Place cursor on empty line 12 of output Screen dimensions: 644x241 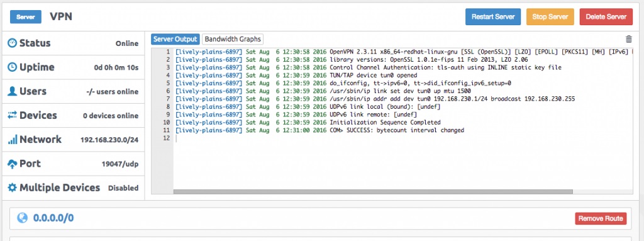402,138
